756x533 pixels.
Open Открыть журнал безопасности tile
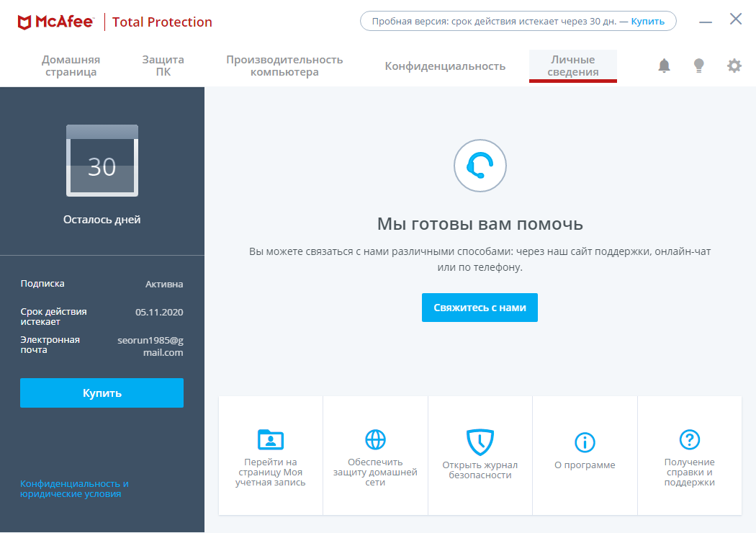480,456
